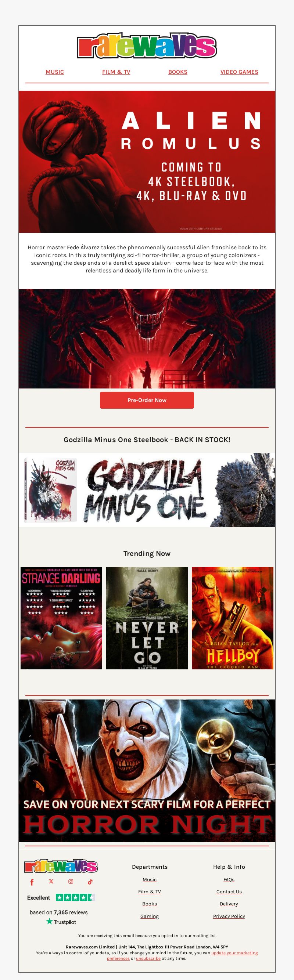Open the Facebook icon in the footer

32,882
